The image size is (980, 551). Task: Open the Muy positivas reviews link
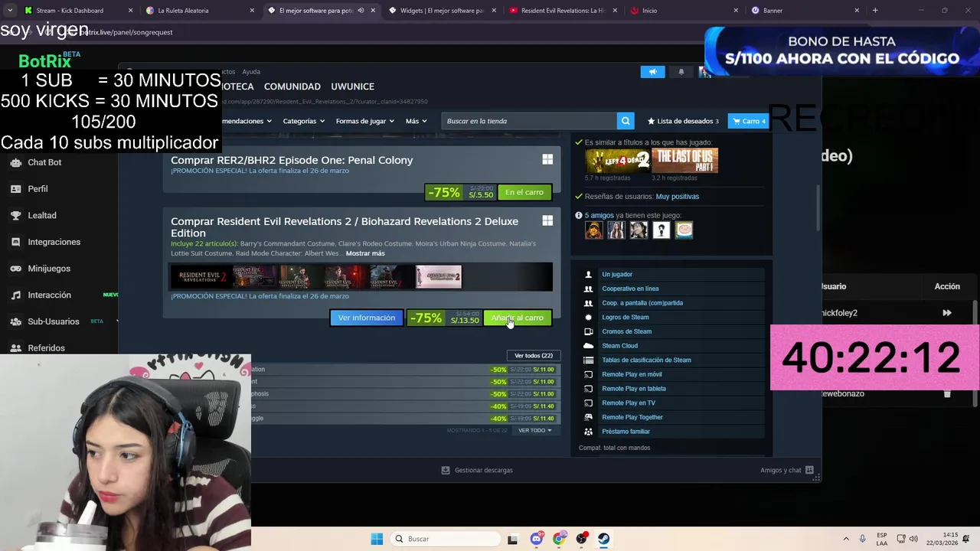677,197
